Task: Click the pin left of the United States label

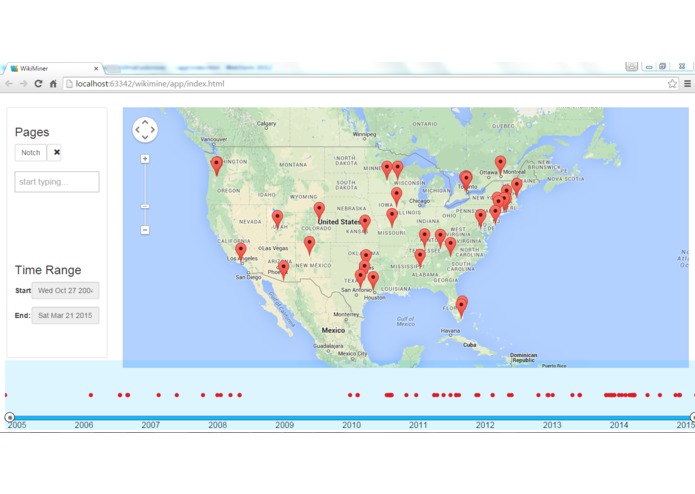Action: click(319, 212)
